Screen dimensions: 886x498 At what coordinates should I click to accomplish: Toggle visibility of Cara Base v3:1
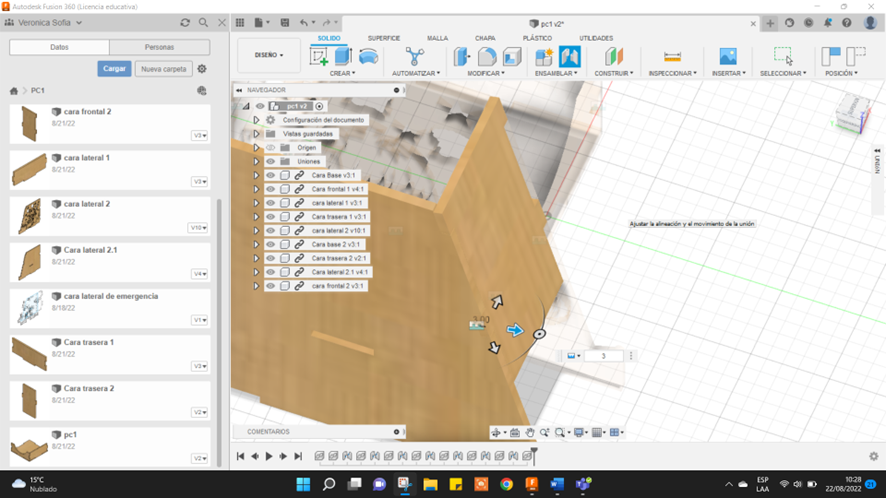[271, 175]
